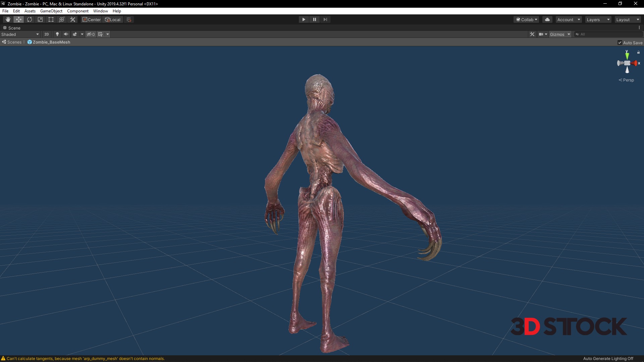Open the GameObject menu
Screen dimensions: 644x362
pos(51,11)
